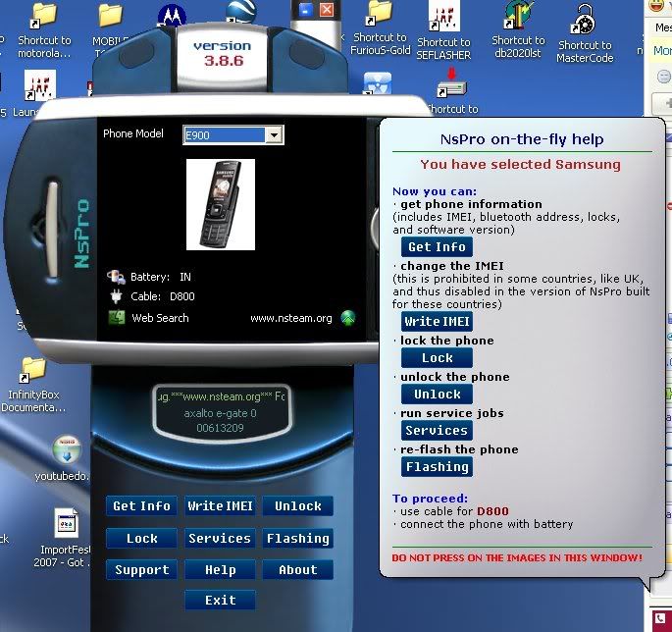Click the green arrow icon beside nsteam.org
The image size is (672, 632).
(348, 318)
